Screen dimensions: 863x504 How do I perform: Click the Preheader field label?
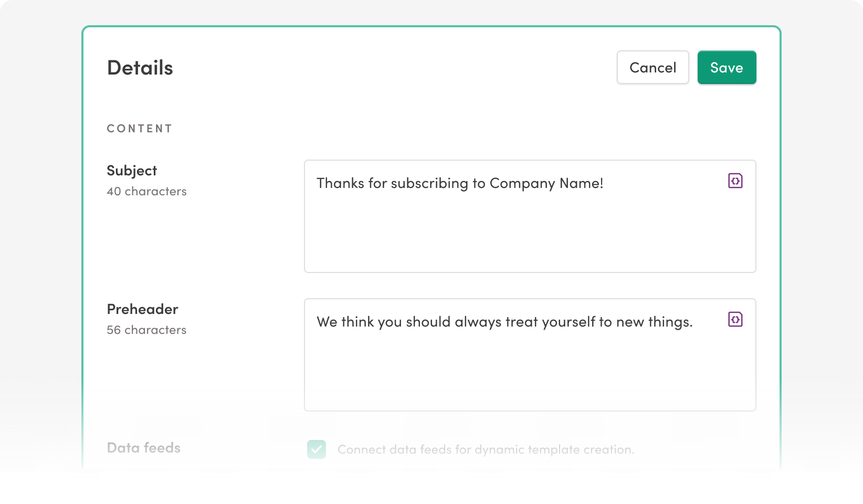[142, 309]
